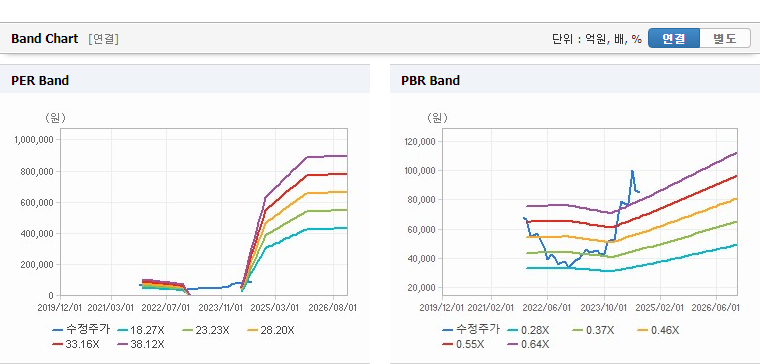Screen dimensions: 760x364
Task: Click the 2026/08/01 x-axis date
Action: 333,308
